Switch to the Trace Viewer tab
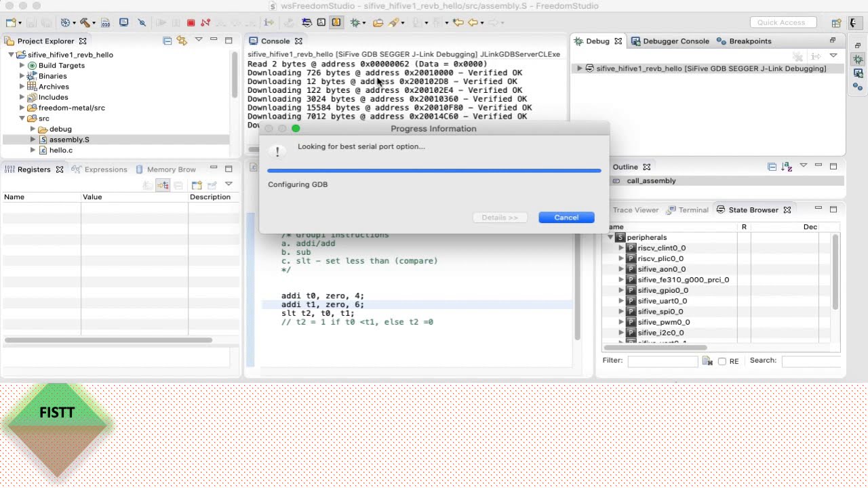The width and height of the screenshot is (868, 488). coord(635,210)
